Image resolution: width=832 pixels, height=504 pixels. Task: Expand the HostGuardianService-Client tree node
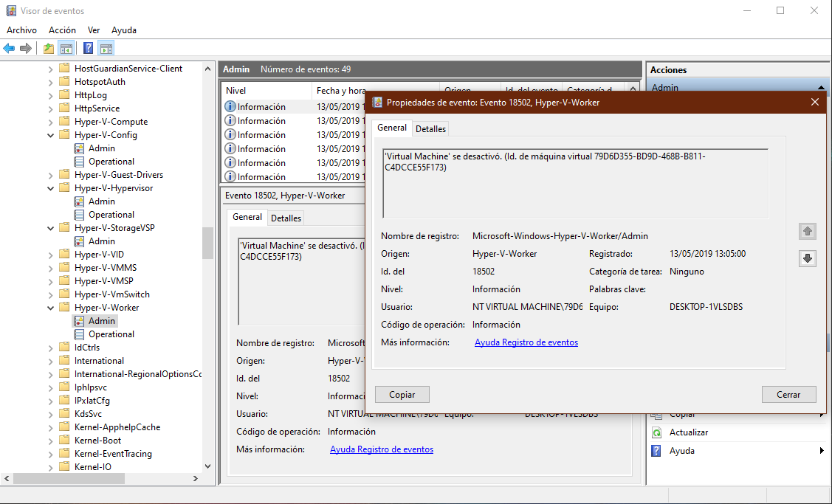click(50, 69)
